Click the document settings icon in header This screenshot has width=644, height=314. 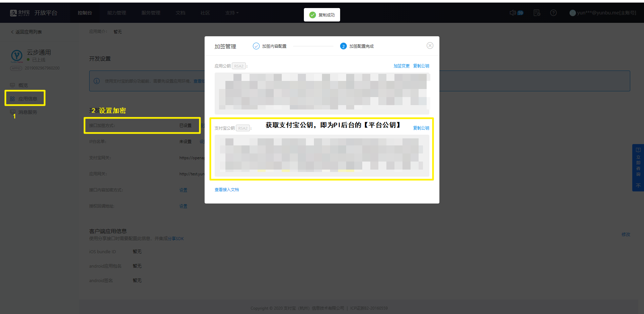[537, 13]
